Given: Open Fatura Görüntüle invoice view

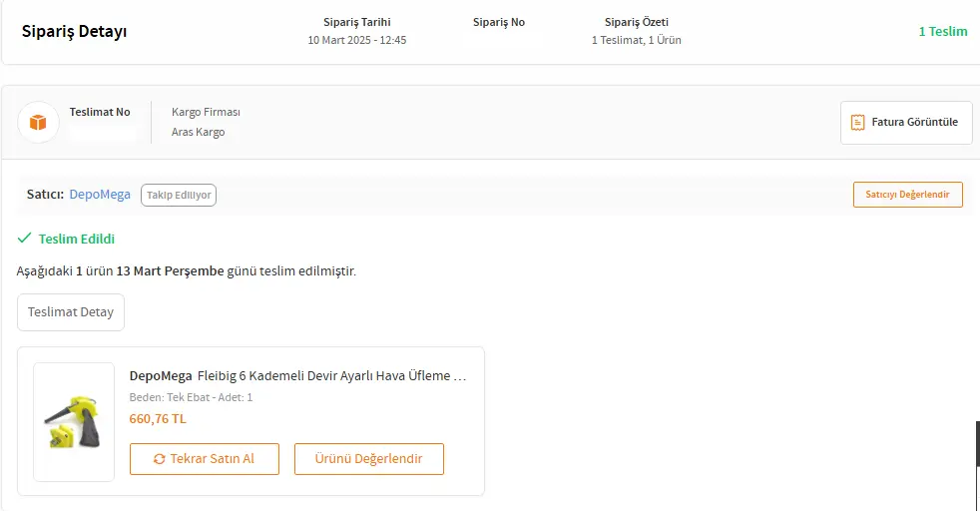Looking at the screenshot, I should (906, 123).
